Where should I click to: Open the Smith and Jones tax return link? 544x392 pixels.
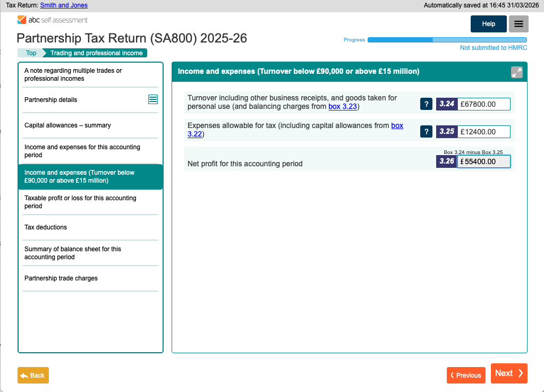coord(64,5)
